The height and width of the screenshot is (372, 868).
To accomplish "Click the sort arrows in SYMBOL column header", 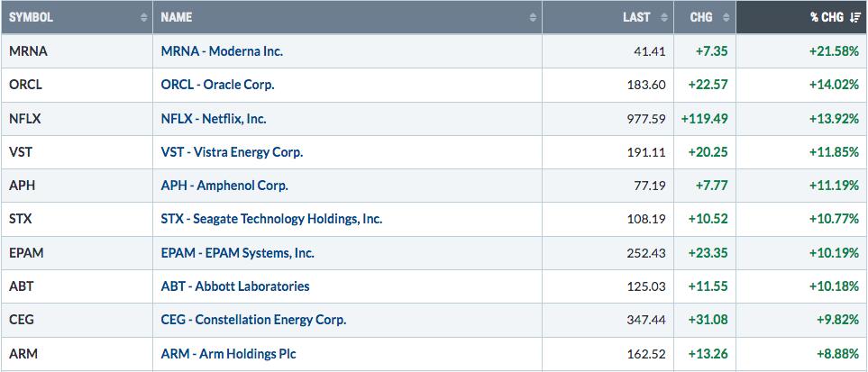I will (144, 18).
